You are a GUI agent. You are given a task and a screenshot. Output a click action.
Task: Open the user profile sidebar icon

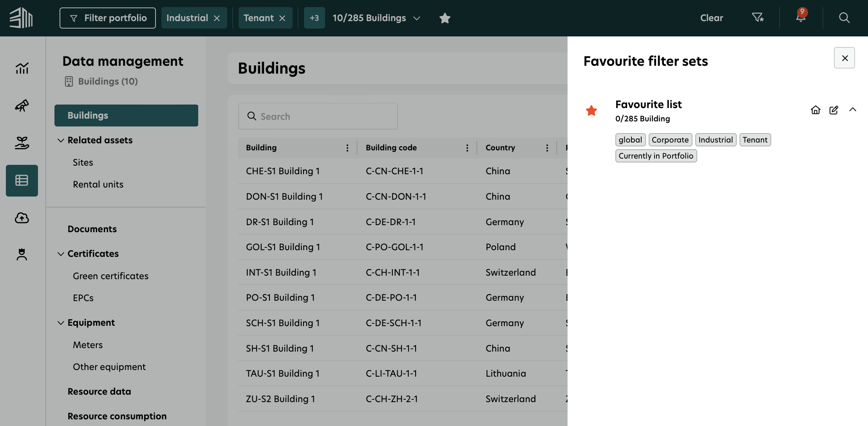click(x=22, y=255)
